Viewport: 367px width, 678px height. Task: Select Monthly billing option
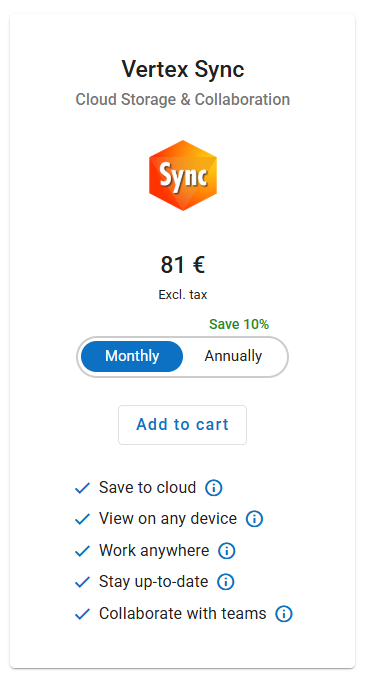point(132,356)
